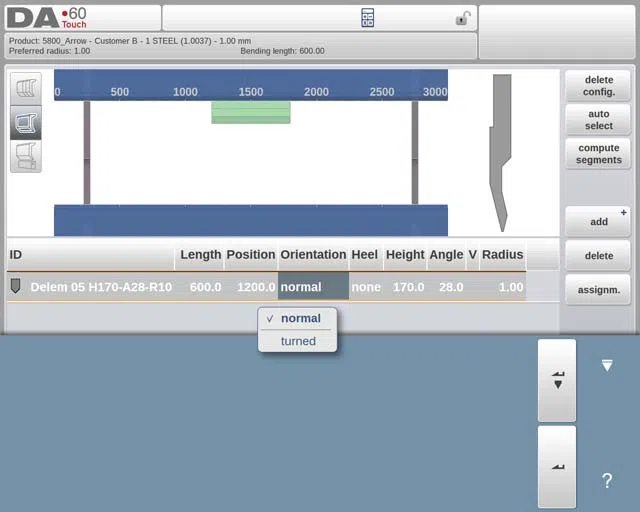The width and height of the screenshot is (640, 512).
Task: Collapse keyboard with the down triangle
Action: pos(607,365)
